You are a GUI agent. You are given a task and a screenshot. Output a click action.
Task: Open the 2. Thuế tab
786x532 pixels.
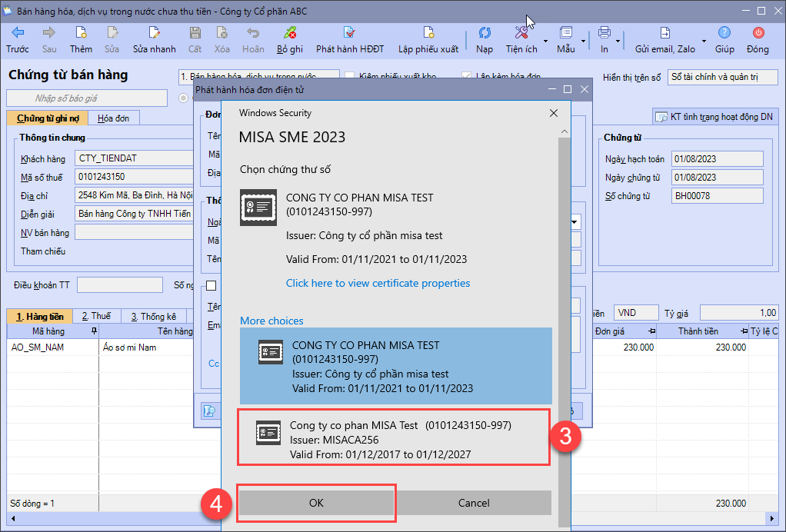point(96,316)
